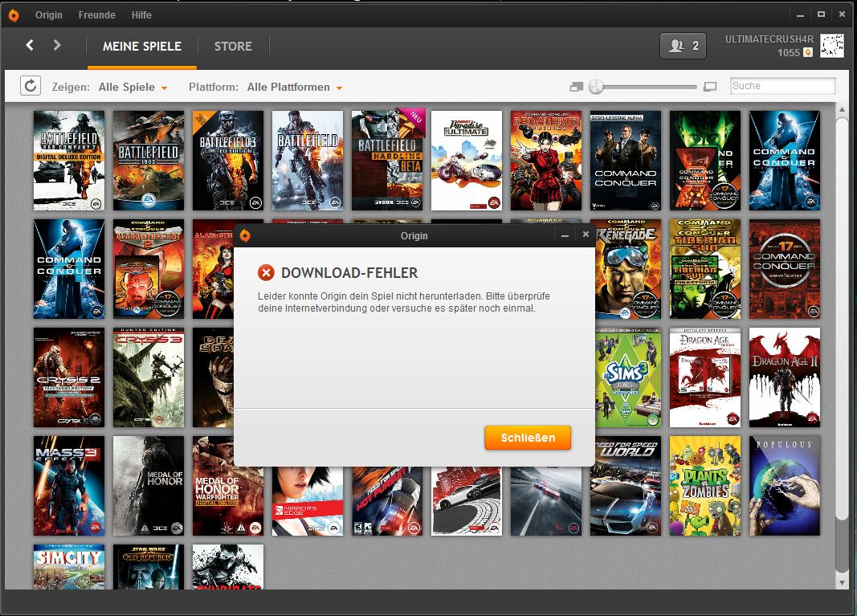
Task: Click the user avatar picture
Action: (832, 46)
